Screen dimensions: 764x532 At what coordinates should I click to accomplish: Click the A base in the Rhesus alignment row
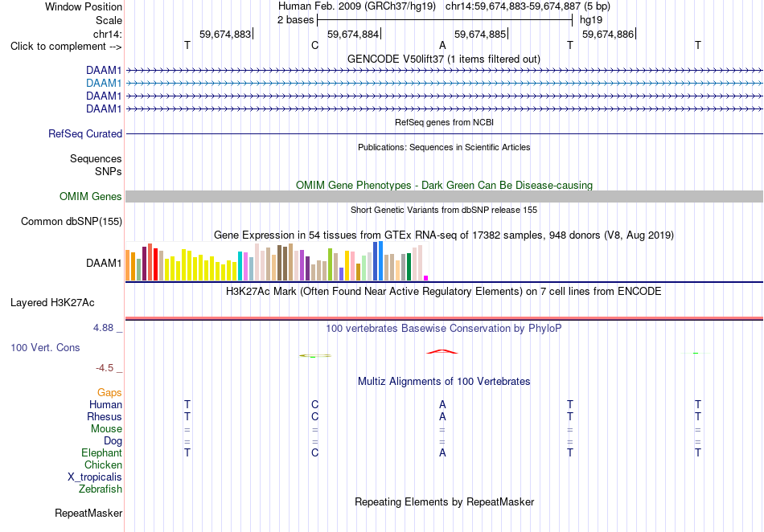tap(442, 416)
